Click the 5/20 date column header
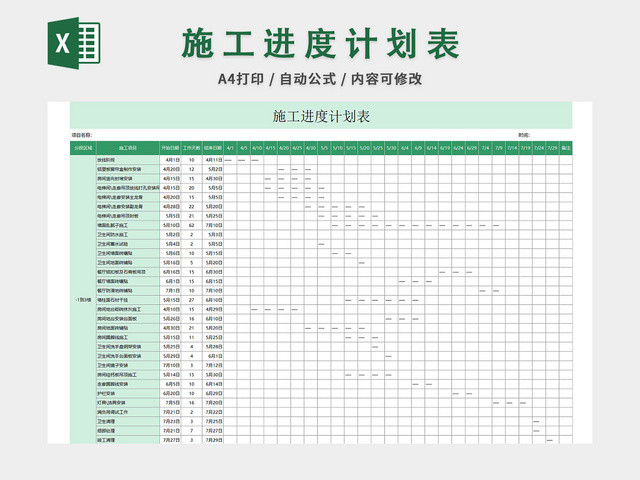Image resolution: width=640 pixels, height=480 pixels. pyautogui.click(x=364, y=148)
